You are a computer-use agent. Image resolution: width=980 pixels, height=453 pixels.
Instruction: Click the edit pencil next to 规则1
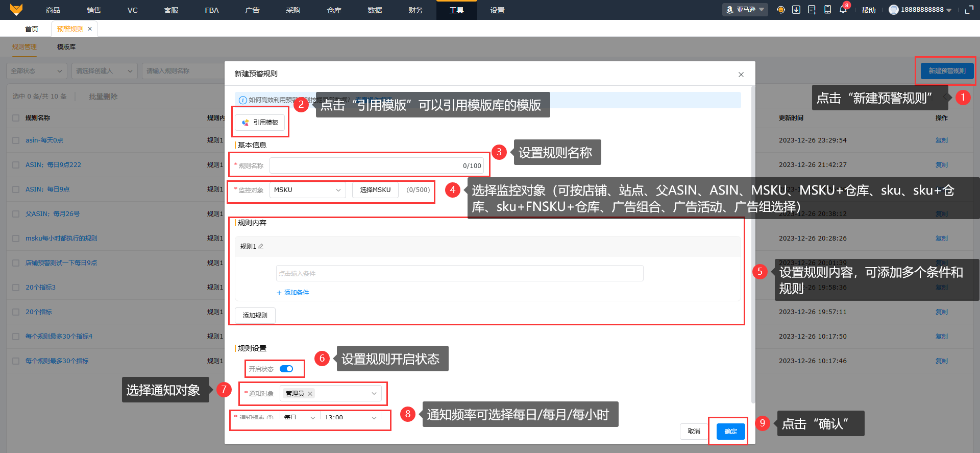(261, 247)
